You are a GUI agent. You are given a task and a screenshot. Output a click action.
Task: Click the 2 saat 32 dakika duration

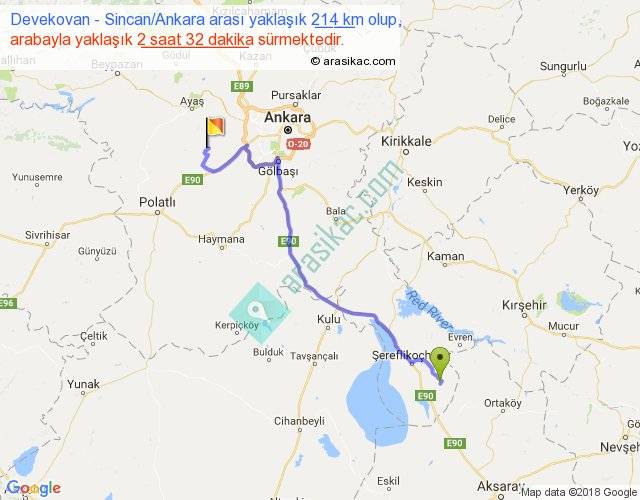195,40
